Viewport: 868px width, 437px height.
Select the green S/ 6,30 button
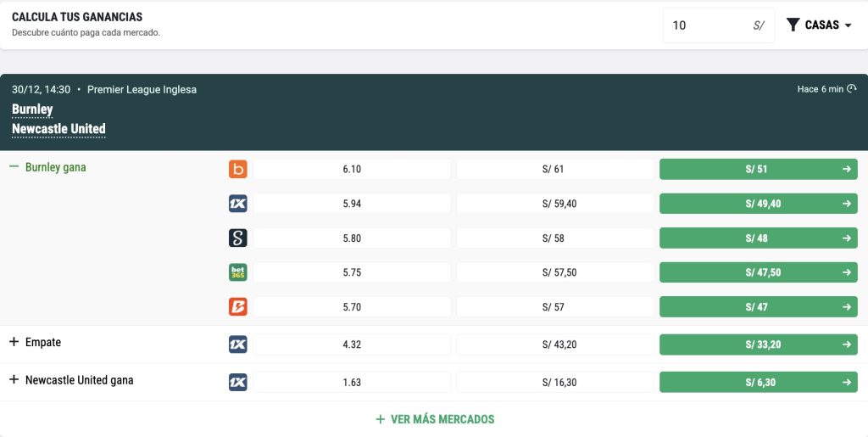point(758,382)
